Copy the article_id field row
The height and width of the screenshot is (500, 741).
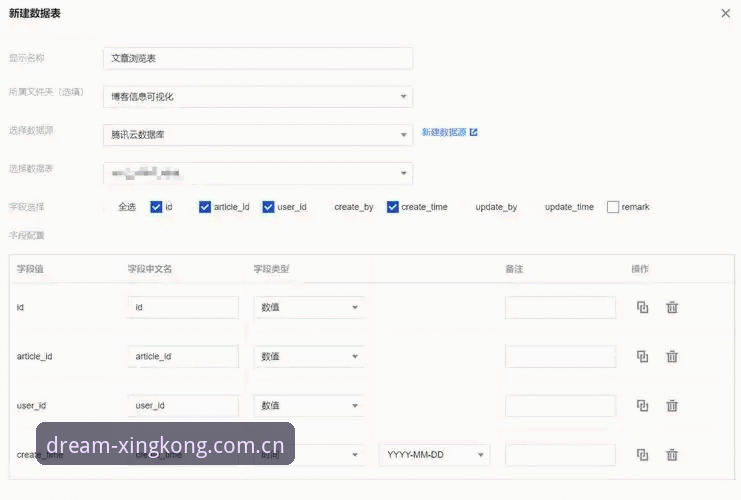tap(642, 356)
